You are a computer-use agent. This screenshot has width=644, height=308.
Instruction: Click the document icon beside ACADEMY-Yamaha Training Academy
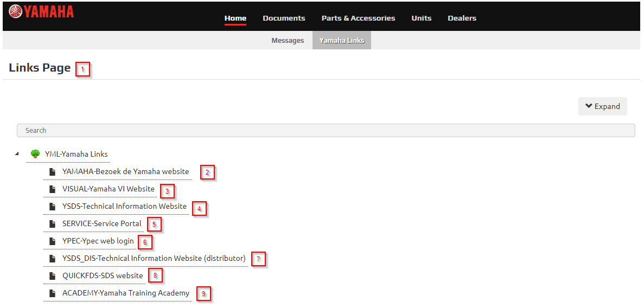pyautogui.click(x=52, y=293)
